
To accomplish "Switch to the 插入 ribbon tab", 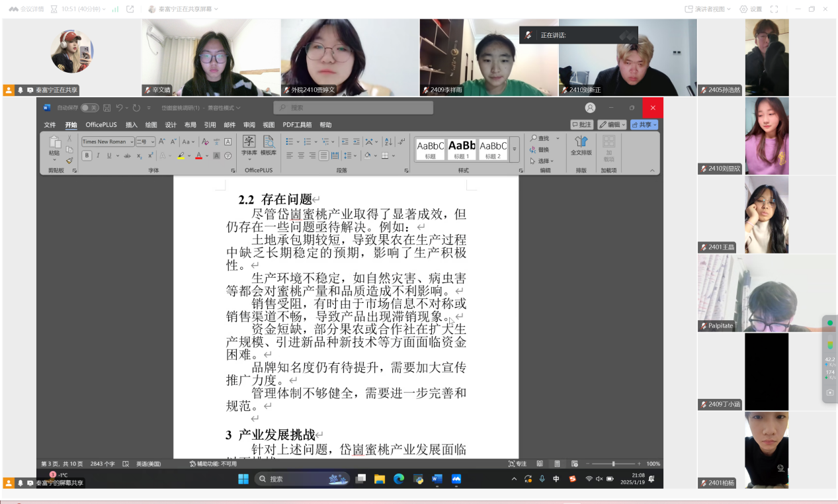I will click(132, 125).
